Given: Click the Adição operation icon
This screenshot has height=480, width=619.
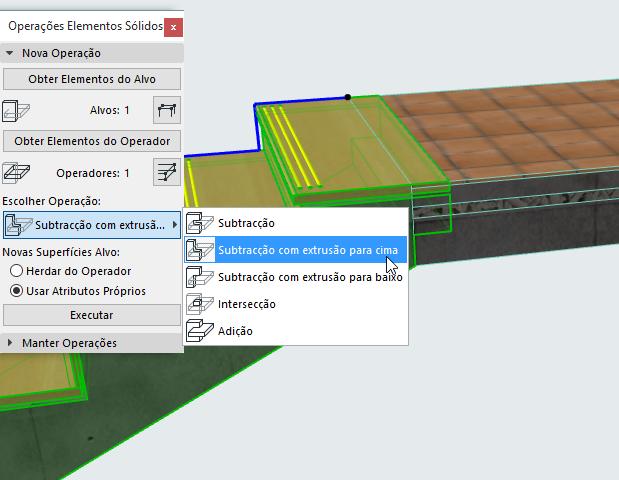Looking at the screenshot, I should (200, 331).
